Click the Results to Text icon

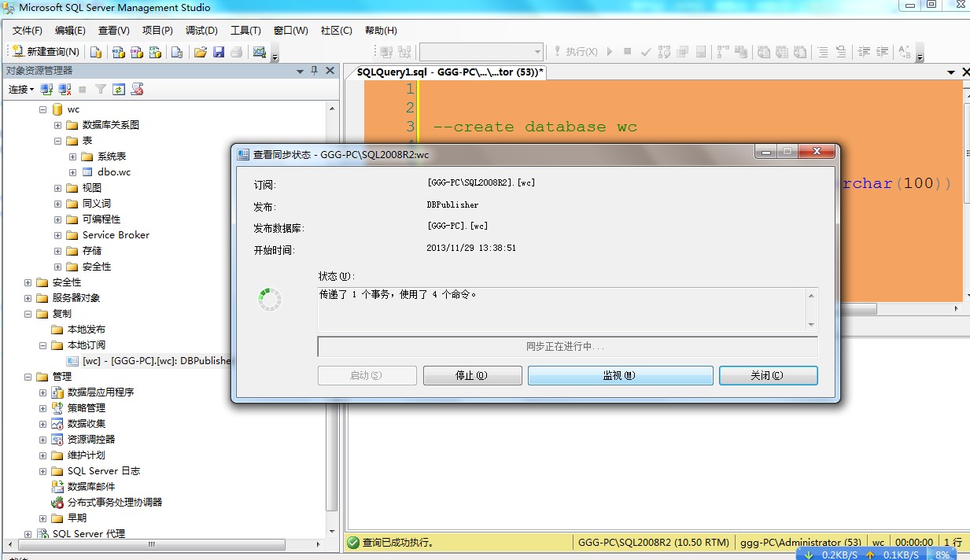(764, 52)
